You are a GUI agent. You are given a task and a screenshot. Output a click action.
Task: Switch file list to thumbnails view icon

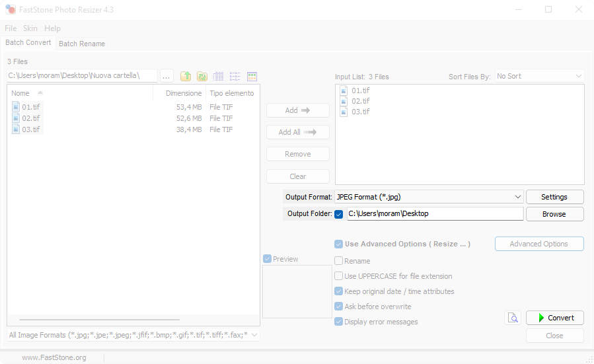coord(252,76)
